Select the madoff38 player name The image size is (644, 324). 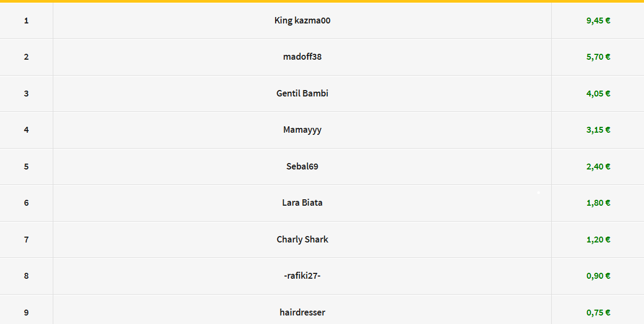click(x=302, y=57)
